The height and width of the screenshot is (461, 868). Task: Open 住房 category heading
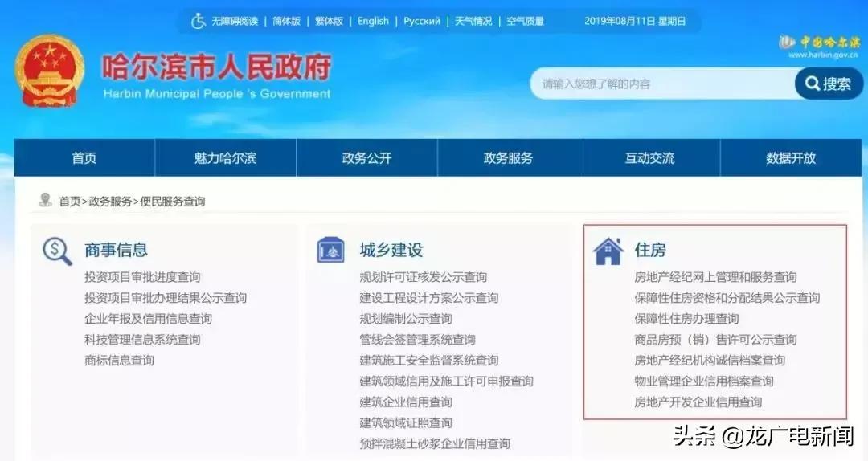click(x=650, y=250)
